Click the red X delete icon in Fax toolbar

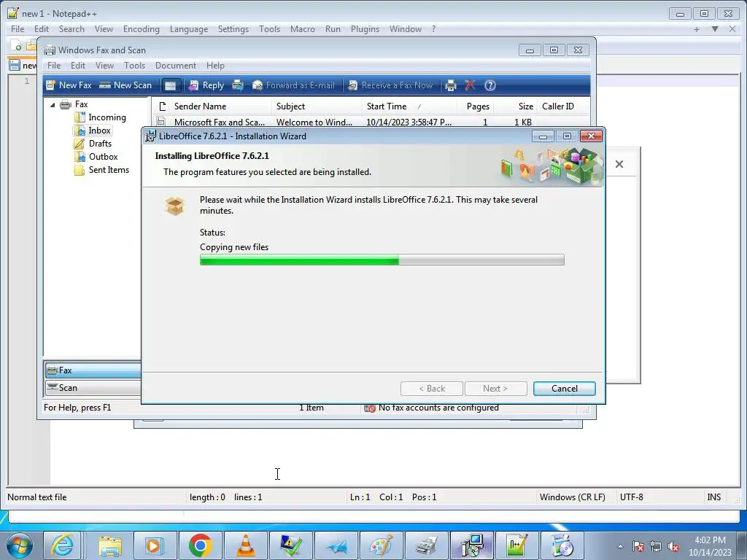(x=471, y=85)
